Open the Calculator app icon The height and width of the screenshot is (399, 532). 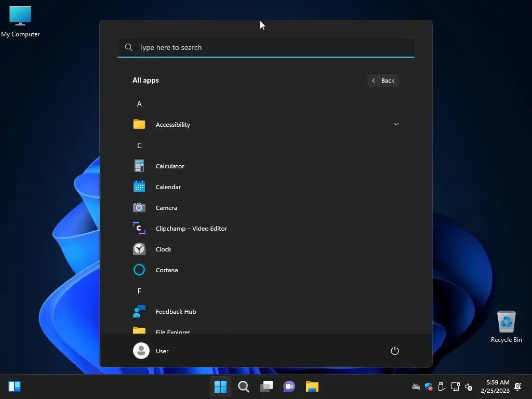(x=139, y=166)
